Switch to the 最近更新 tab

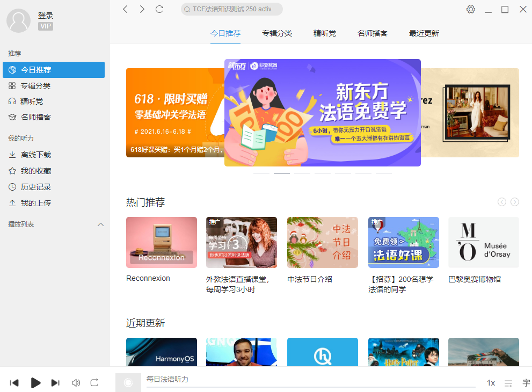[x=424, y=33]
